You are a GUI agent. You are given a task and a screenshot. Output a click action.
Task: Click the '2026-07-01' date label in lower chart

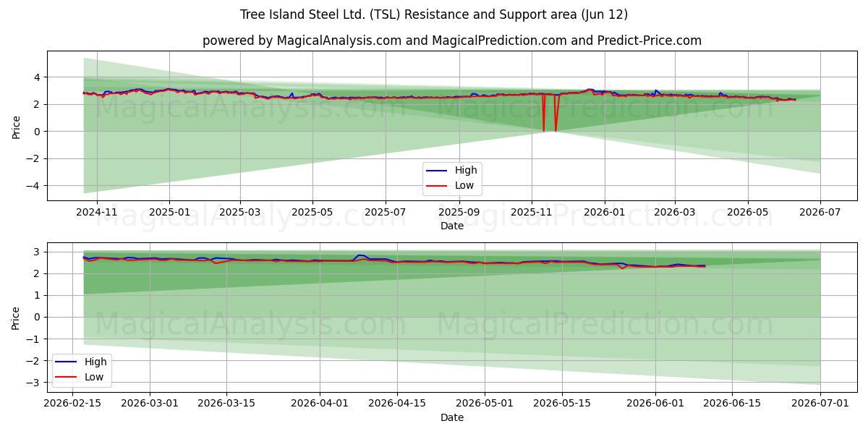820,404
